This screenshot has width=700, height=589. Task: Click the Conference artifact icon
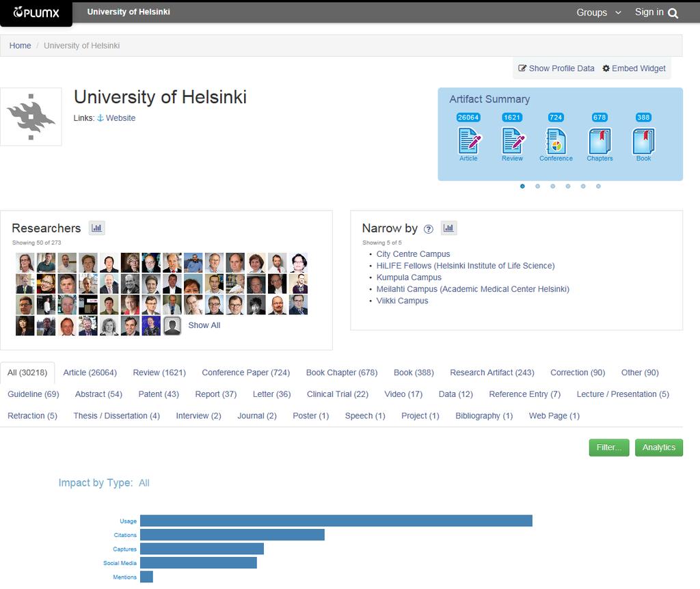pos(556,141)
